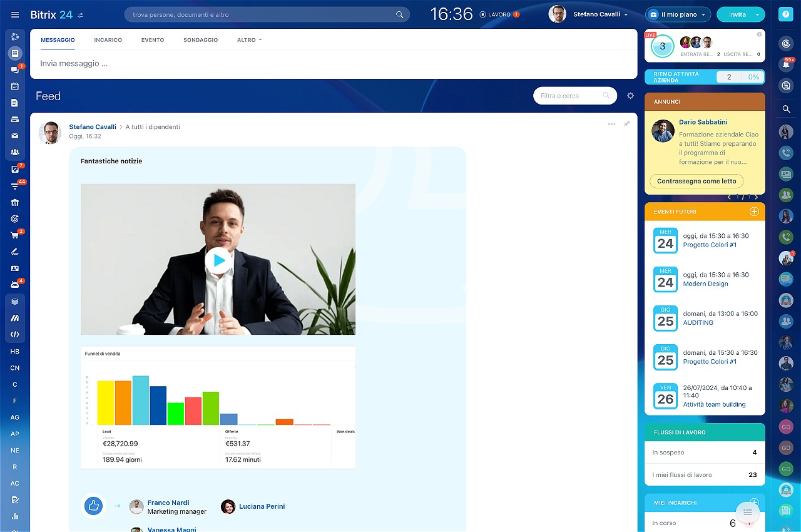Expand the Invita button dropdown arrow
This screenshot has height=532, width=801.
(758, 14)
